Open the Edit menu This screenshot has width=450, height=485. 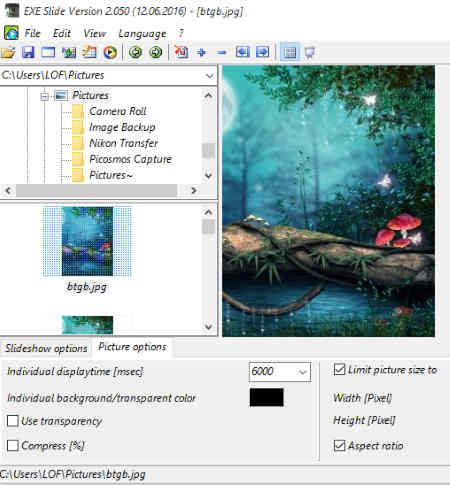[x=62, y=33]
